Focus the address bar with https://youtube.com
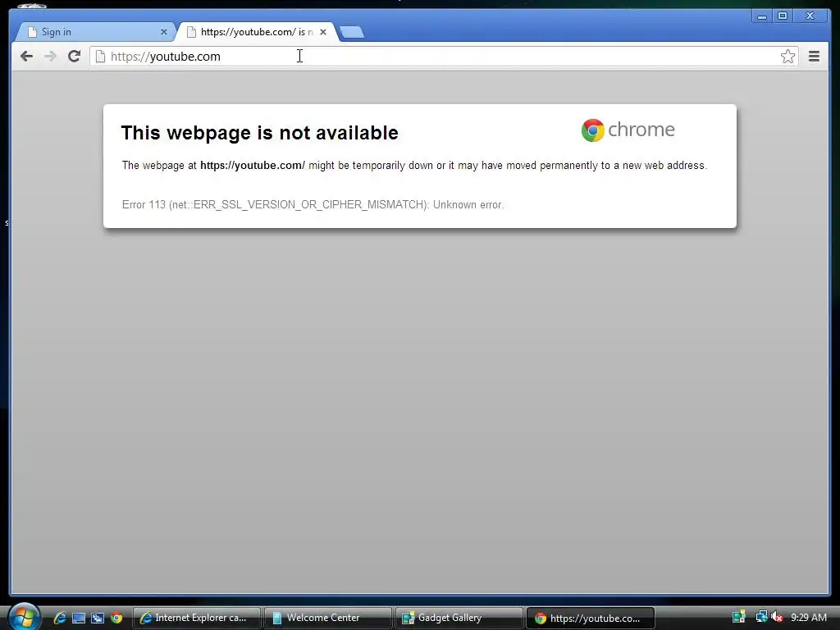 coord(444,57)
